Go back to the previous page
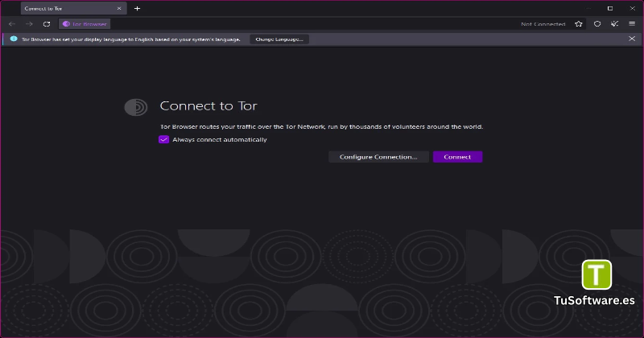 12,24
